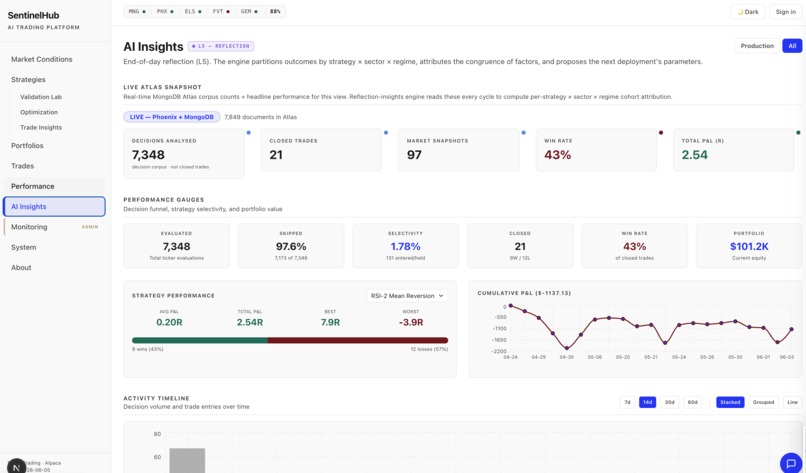Click the first point on cumulative P&L chart
The image size is (806, 473).
coord(510,306)
